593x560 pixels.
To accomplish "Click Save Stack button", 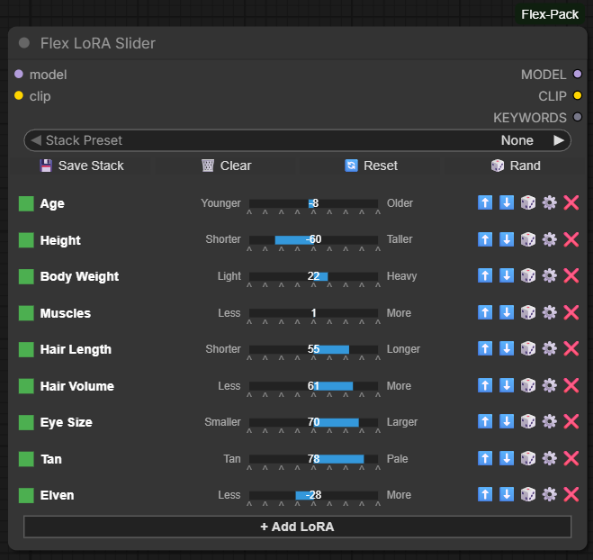I will [x=82, y=166].
